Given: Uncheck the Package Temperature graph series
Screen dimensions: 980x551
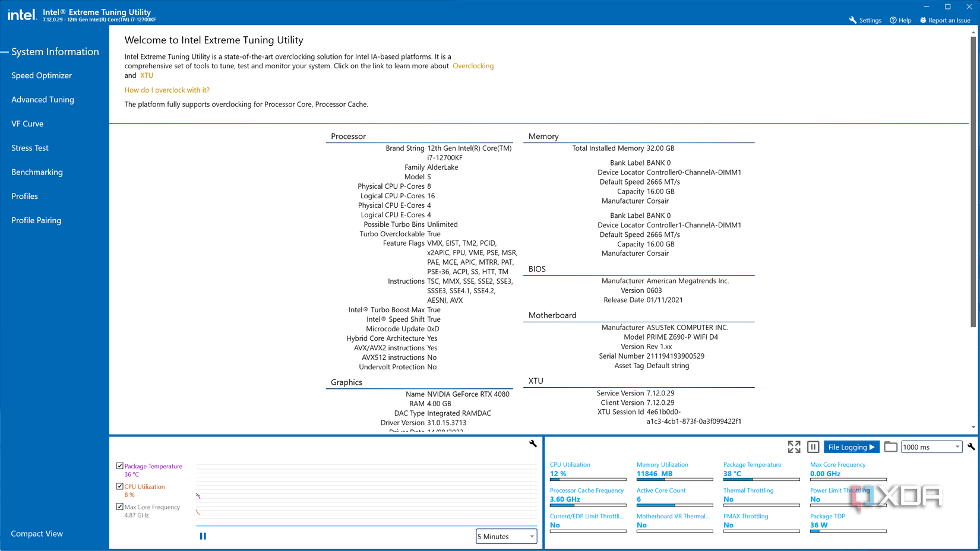Looking at the screenshot, I should [119, 466].
